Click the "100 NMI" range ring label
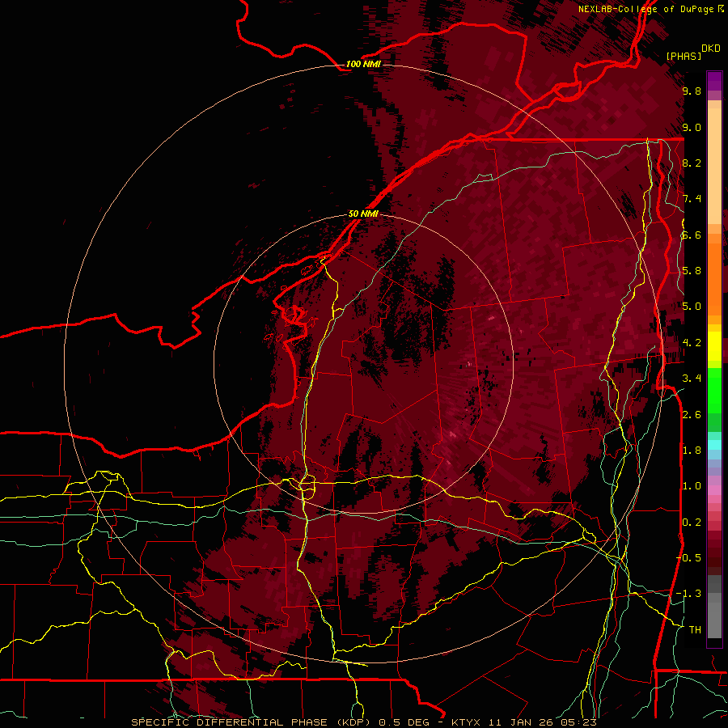Viewport: 728px width, 728px height. click(363, 64)
